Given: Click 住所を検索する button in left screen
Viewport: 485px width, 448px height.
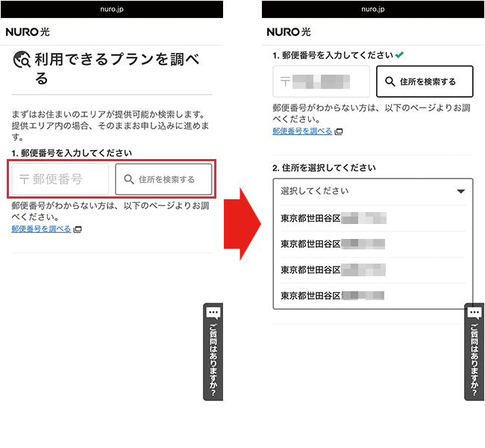Looking at the screenshot, I should (x=163, y=179).
